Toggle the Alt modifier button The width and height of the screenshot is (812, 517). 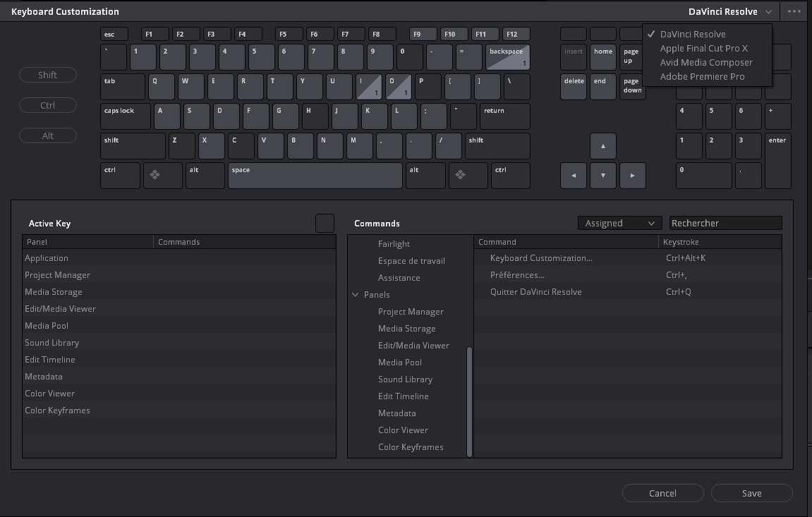coord(48,135)
